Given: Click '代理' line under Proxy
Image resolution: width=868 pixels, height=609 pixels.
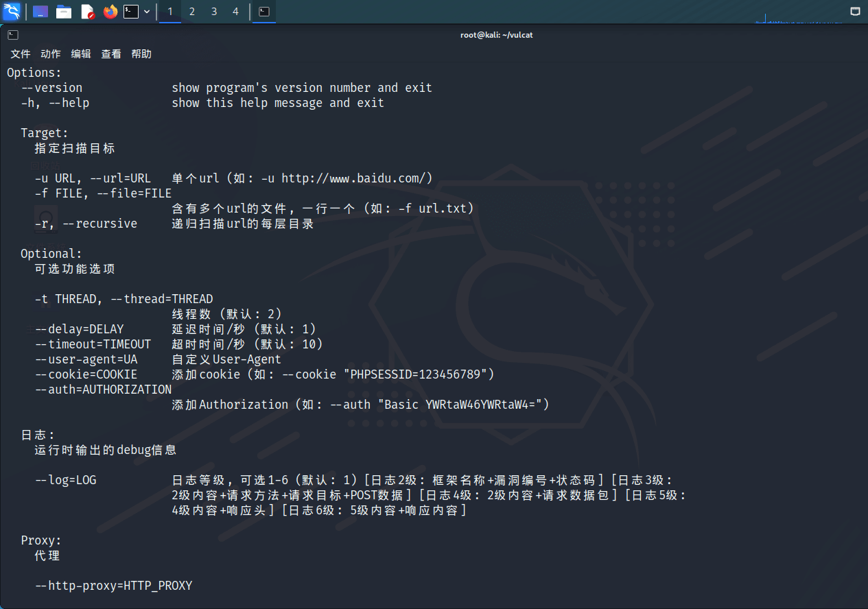Looking at the screenshot, I should [47, 556].
